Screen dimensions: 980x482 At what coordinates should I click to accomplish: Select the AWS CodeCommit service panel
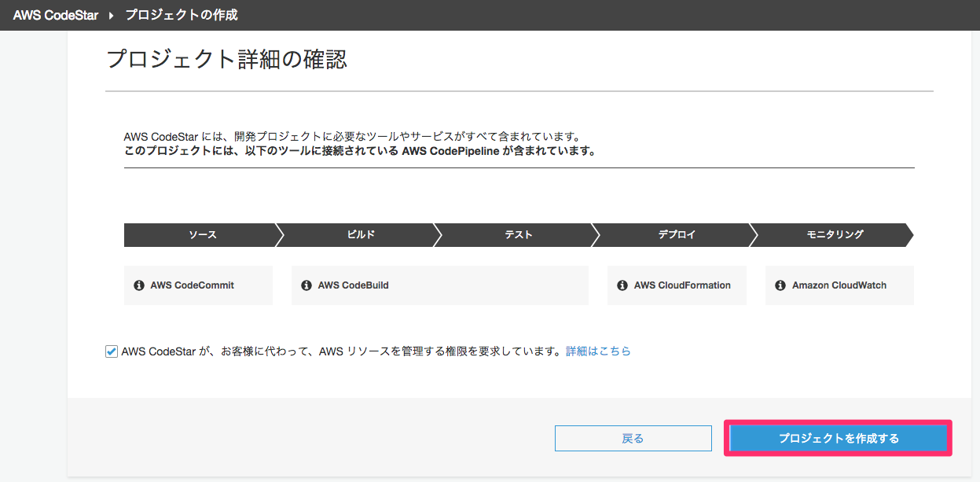pyautogui.click(x=198, y=285)
